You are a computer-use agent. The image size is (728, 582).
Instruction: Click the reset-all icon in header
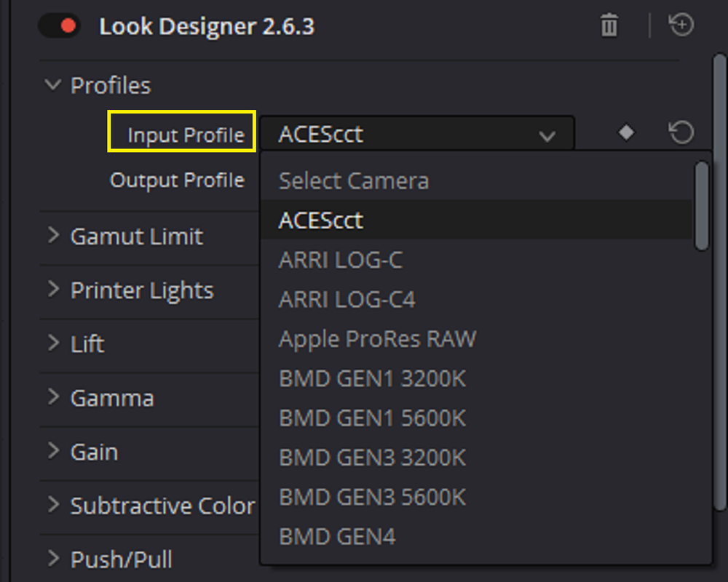[681, 25]
